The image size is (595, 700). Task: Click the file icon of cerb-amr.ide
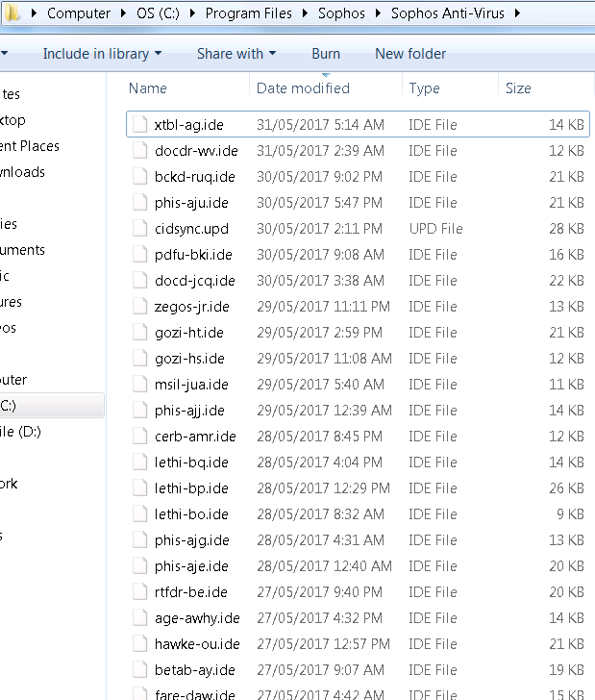click(x=139, y=437)
